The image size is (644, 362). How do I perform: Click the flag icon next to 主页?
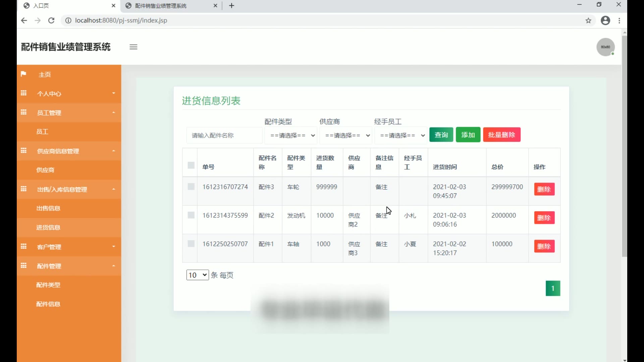[23, 74]
